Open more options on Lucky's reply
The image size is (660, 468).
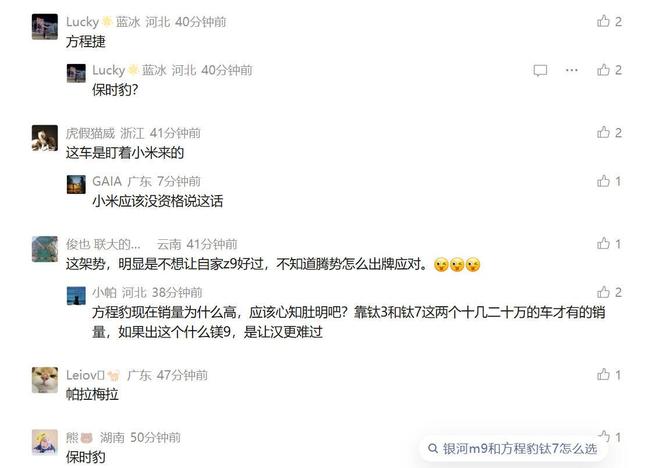[572, 70]
